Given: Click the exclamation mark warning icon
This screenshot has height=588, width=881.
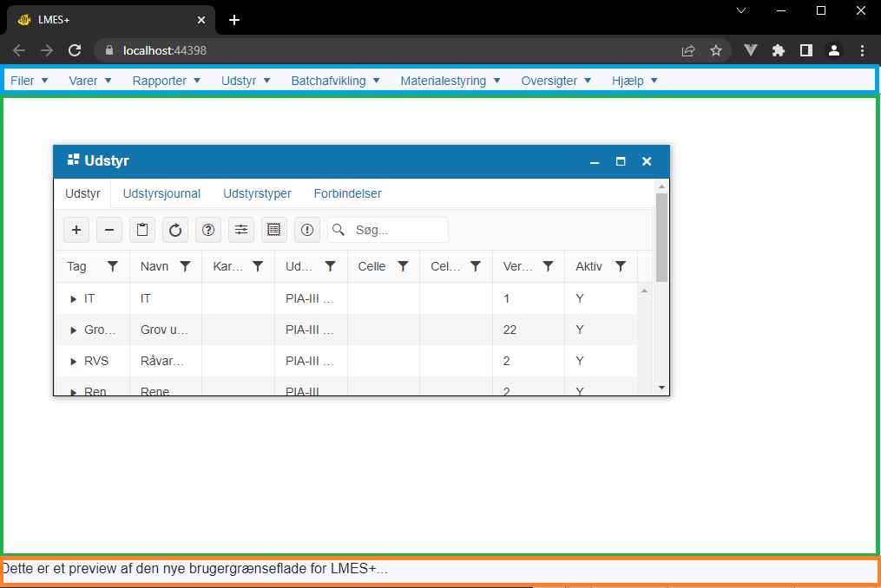Looking at the screenshot, I should pos(306,229).
